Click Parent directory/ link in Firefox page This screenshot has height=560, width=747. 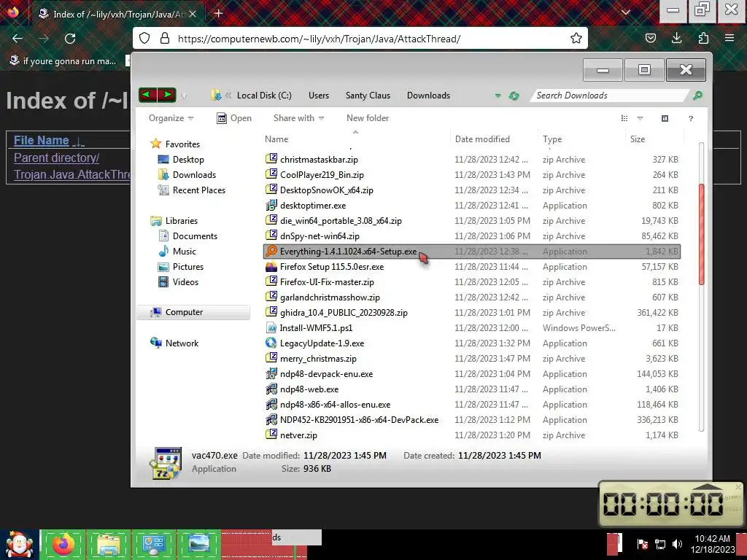[56, 158]
